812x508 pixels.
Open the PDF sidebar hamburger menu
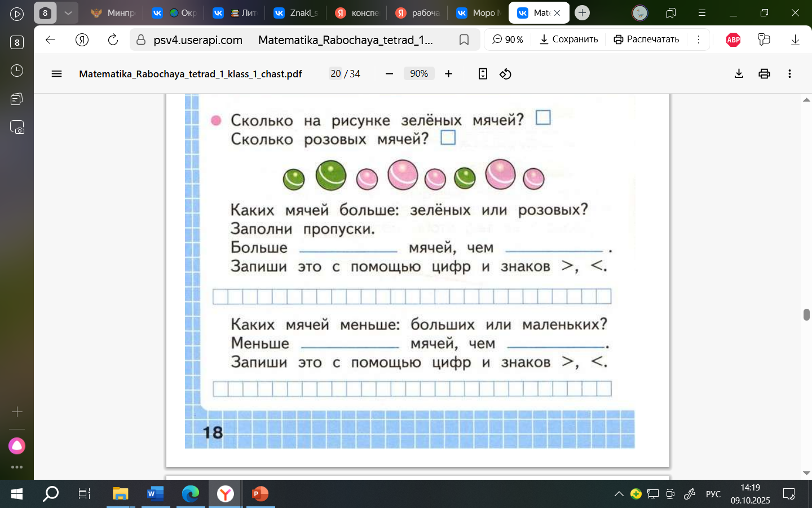[56, 74]
